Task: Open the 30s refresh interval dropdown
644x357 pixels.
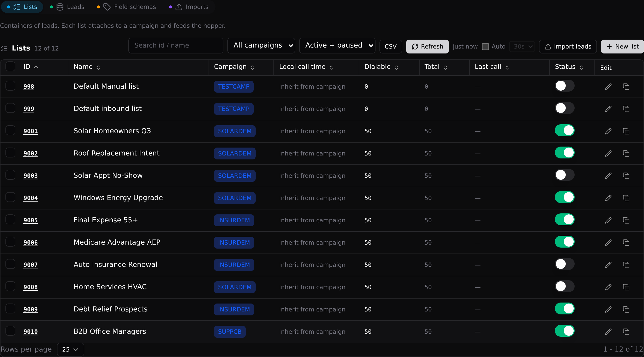Action: (522, 47)
